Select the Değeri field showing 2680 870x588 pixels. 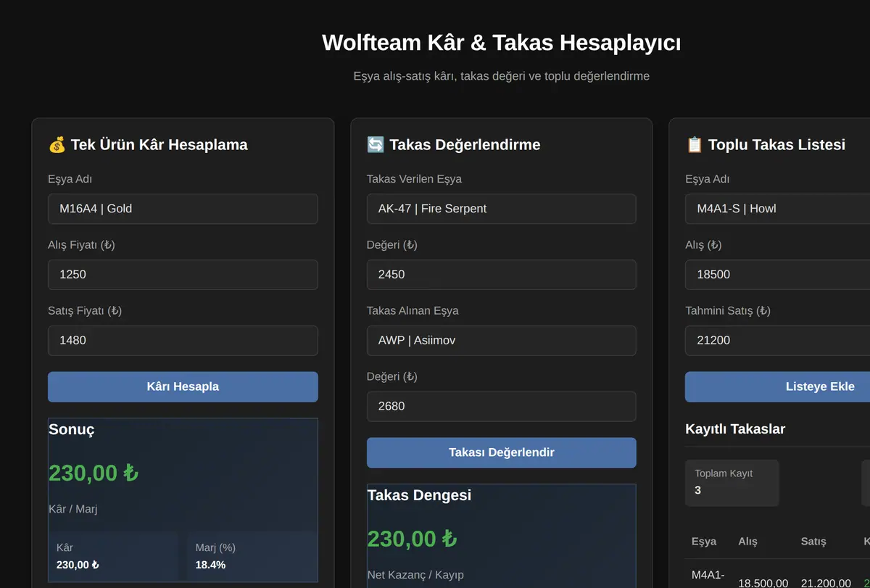click(x=502, y=407)
